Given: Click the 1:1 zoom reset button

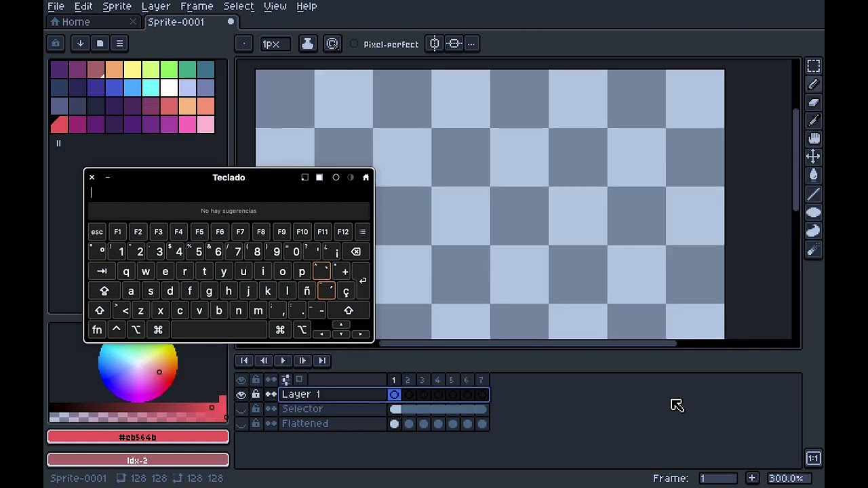Looking at the screenshot, I should 813,458.
